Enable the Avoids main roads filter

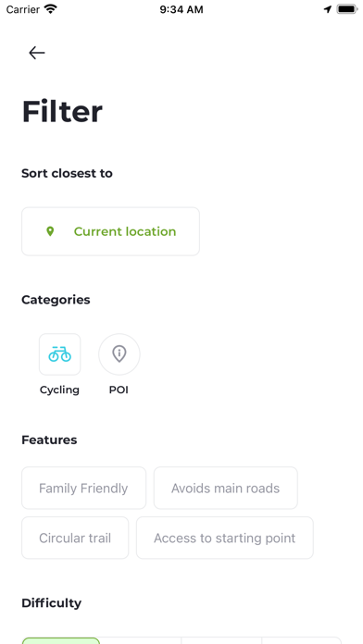[226, 488]
